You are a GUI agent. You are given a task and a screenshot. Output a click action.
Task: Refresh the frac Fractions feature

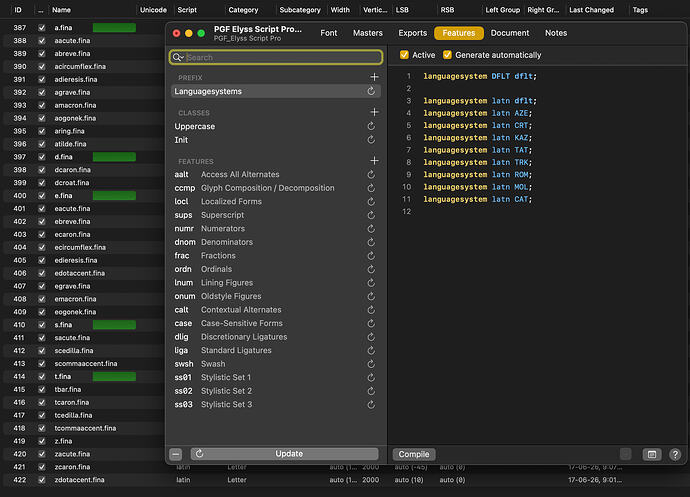coord(371,256)
